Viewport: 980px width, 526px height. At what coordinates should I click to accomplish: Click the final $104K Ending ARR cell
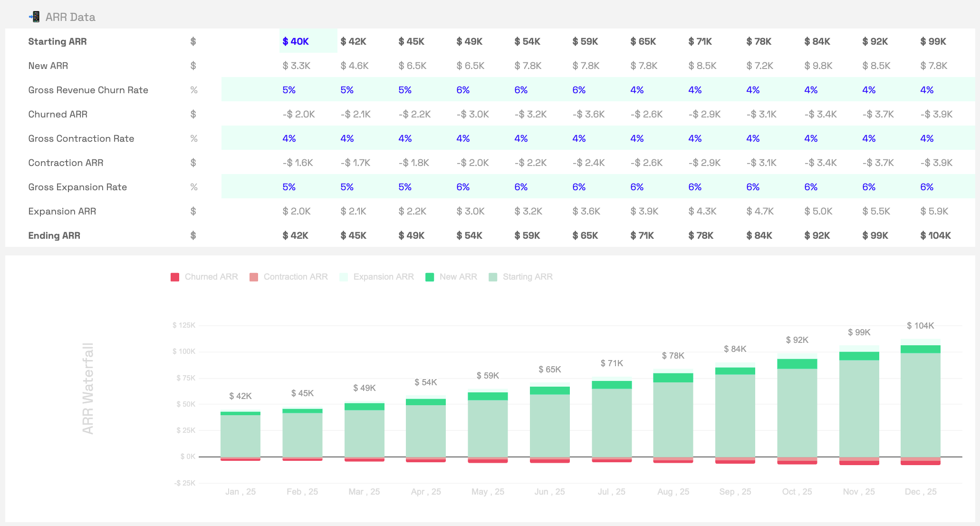coord(935,235)
